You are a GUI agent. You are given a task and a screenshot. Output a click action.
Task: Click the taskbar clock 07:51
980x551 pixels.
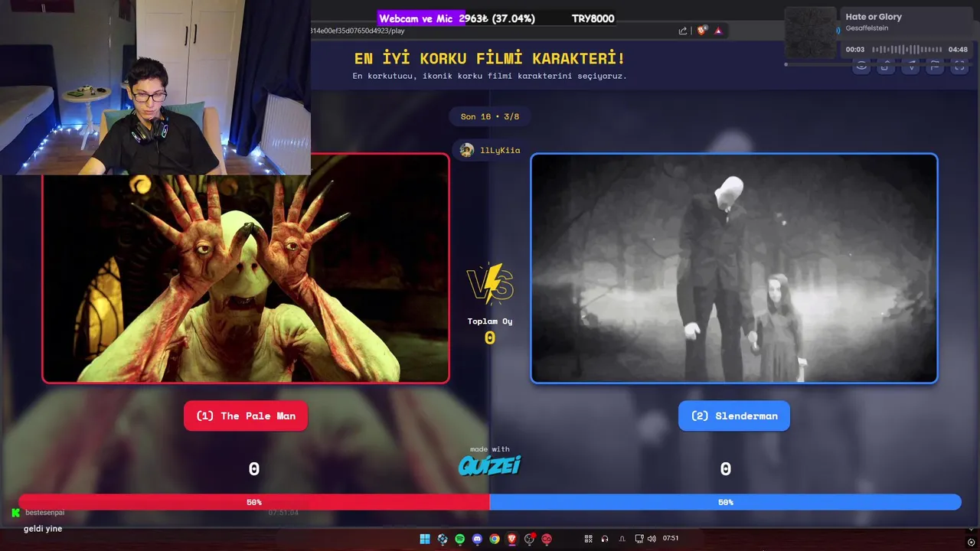671,539
